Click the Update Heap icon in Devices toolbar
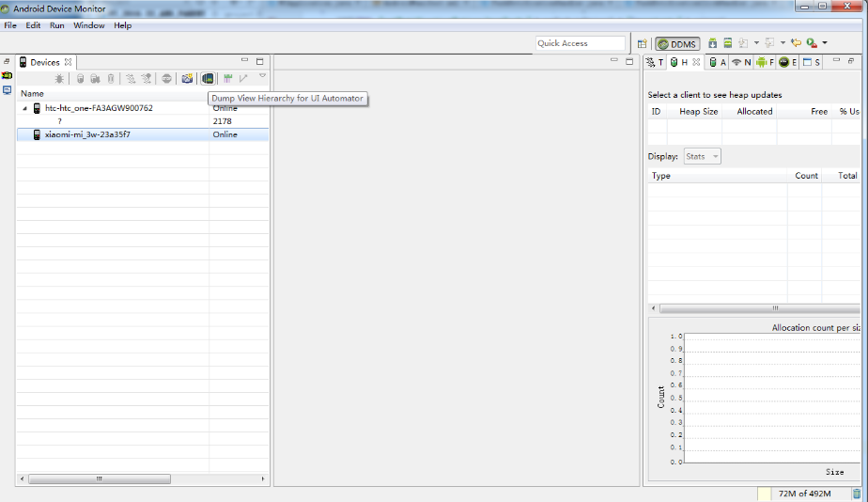This screenshot has height=502, width=868. (80, 79)
